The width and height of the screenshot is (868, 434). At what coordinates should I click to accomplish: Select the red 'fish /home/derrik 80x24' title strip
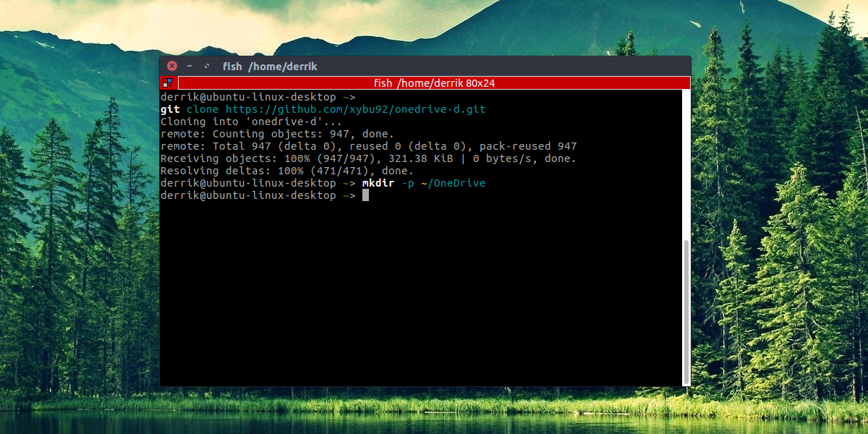pyautogui.click(x=434, y=83)
